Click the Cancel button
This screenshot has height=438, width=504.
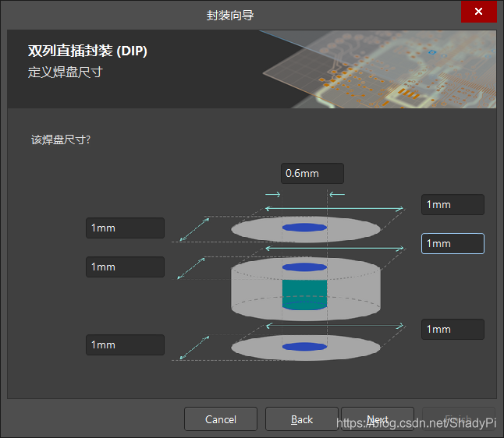click(221, 419)
